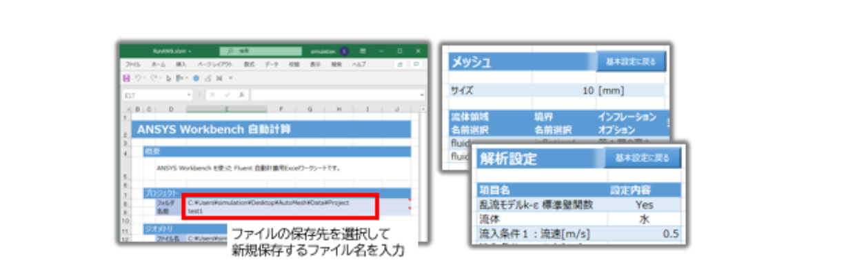Open the ファイル menu tab
This screenshot has height=278, width=868.
point(133,64)
